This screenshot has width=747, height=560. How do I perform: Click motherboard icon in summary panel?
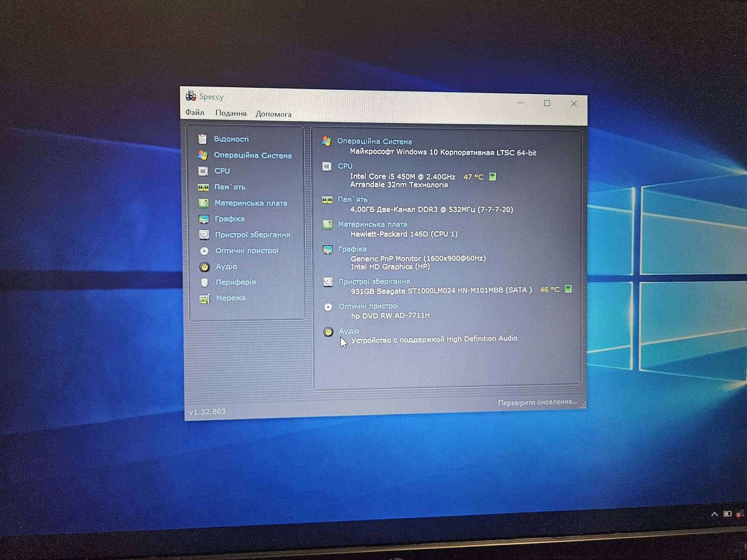(327, 224)
